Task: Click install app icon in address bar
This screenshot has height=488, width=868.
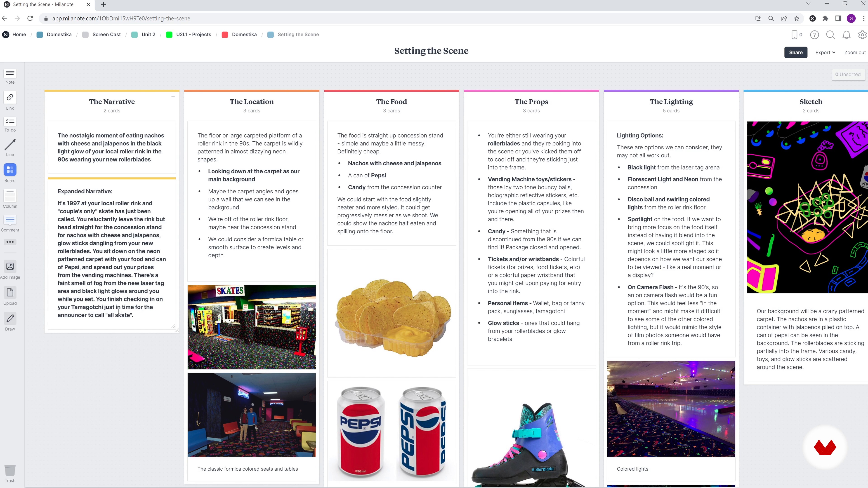Action: [x=758, y=19]
